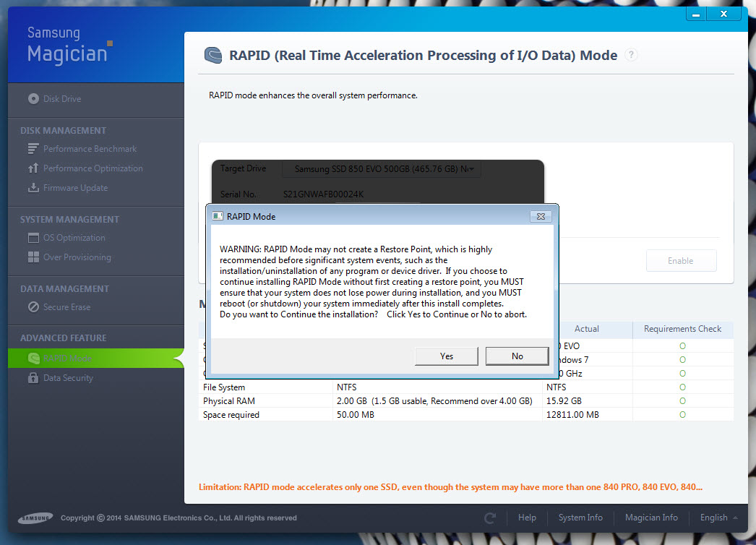
Task: Click the refresh icon in footer
Action: click(x=490, y=518)
